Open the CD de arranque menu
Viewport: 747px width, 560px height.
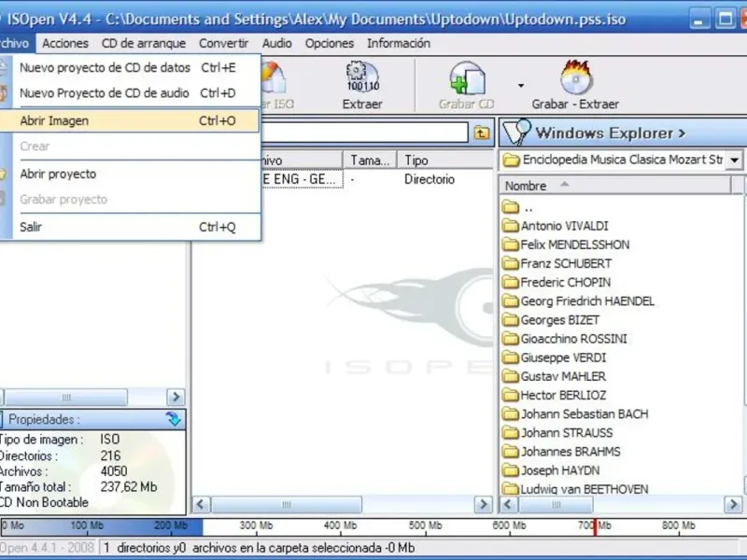144,43
